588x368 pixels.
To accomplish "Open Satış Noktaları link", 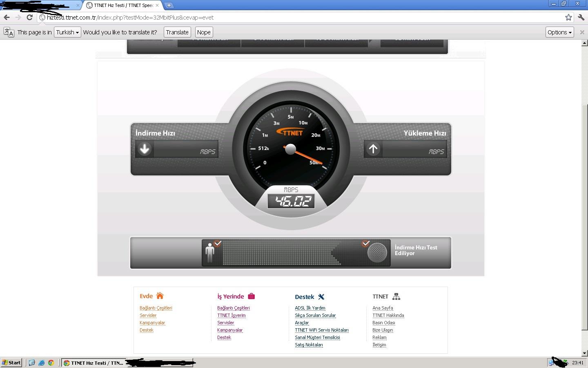I will (x=309, y=345).
